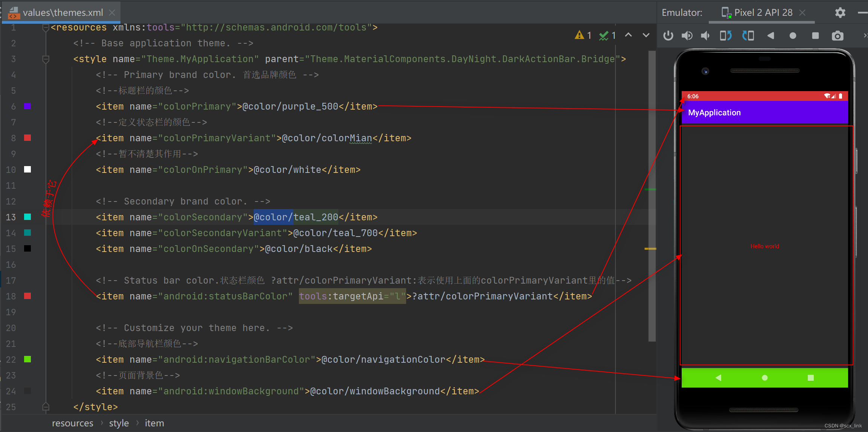Image resolution: width=868 pixels, height=432 pixels.
Task: Click the emulator volume down icon
Action: (x=705, y=36)
